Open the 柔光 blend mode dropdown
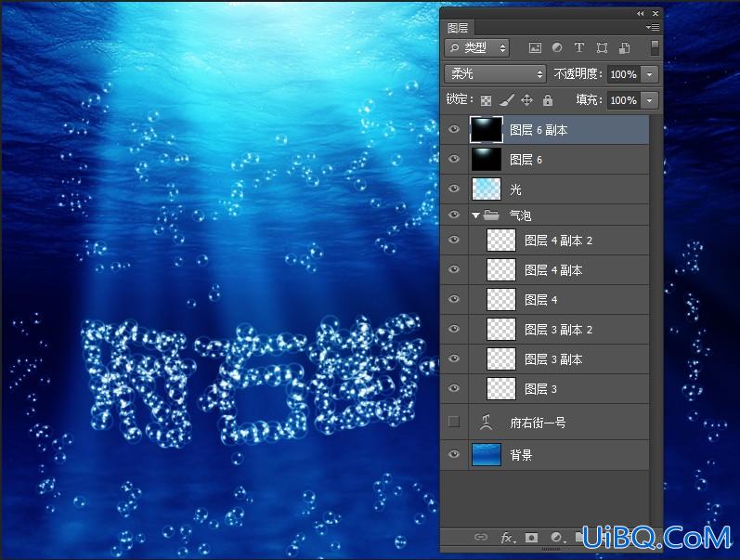Screen dimensions: 740x560 (495, 74)
